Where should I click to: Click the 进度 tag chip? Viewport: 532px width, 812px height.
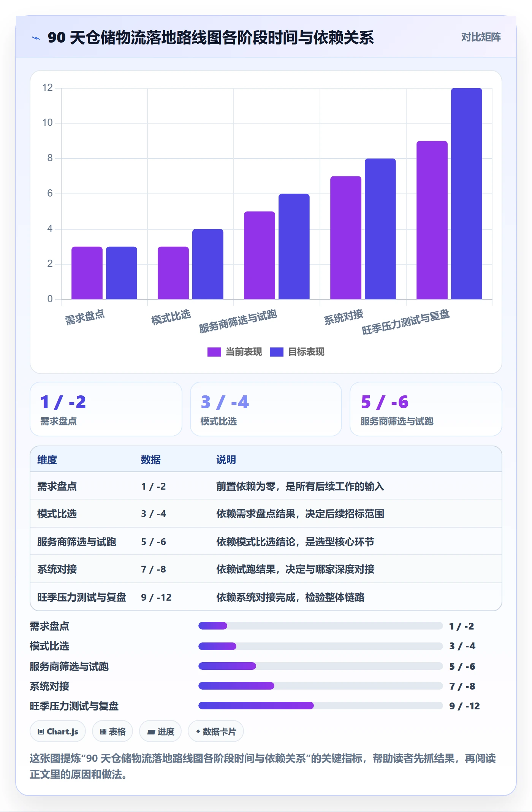[160, 731]
